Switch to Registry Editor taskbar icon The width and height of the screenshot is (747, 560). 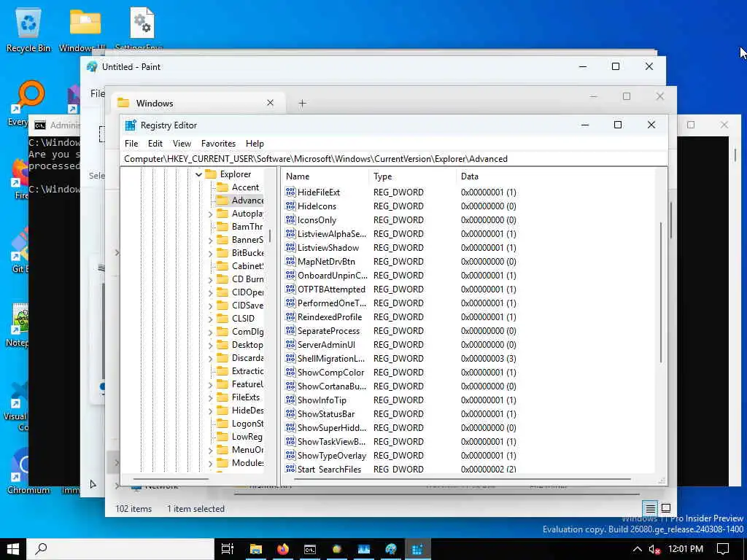point(418,549)
